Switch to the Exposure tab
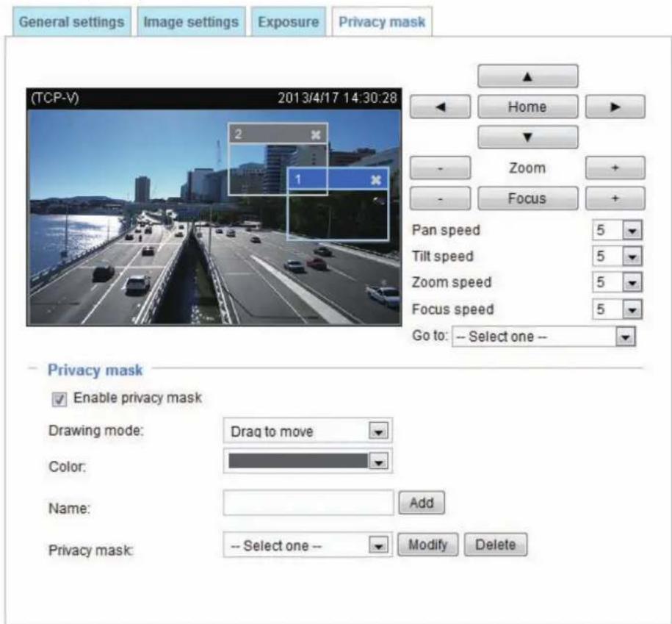This screenshot has width=672, height=624. 289,21
